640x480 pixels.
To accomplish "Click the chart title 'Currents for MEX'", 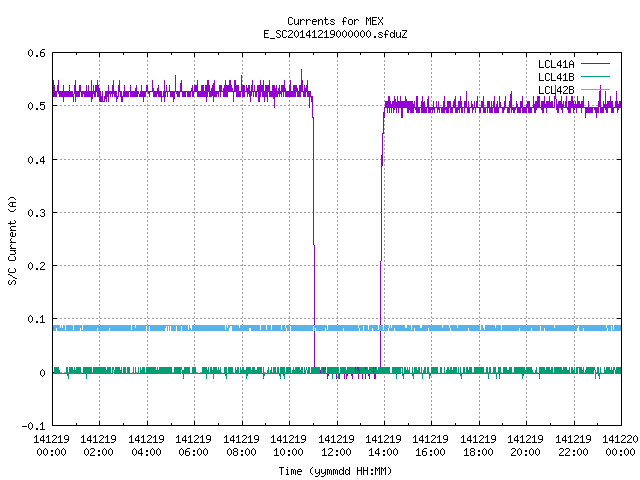I will click(335, 21).
